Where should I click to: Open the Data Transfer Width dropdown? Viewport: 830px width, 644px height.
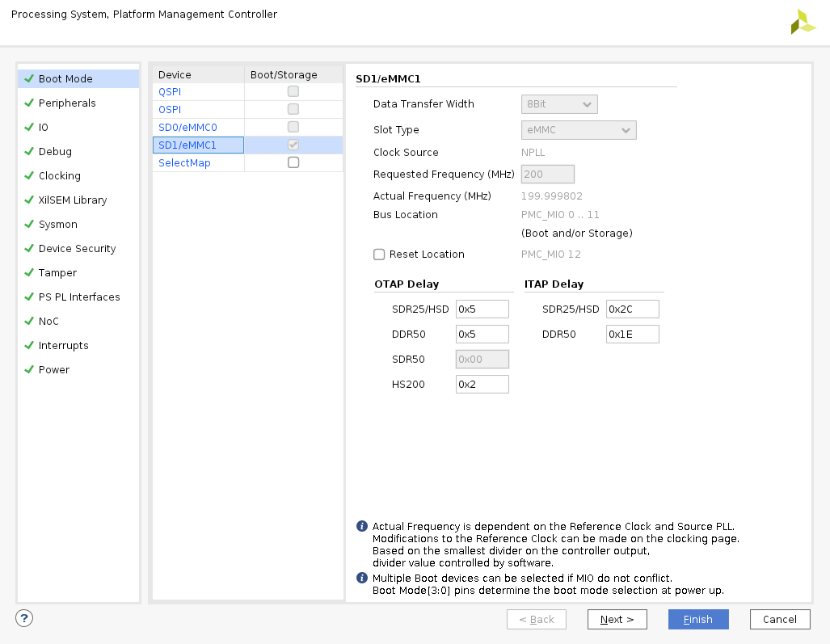coord(558,104)
